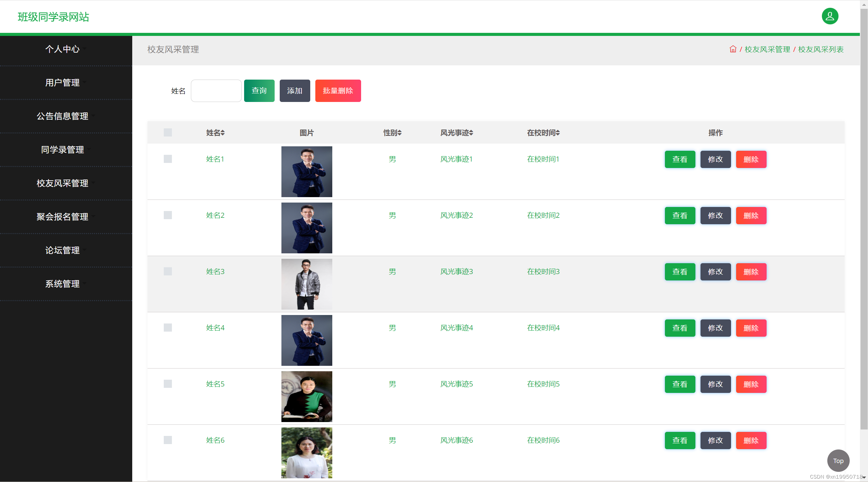Select the 在校时间2 cell text
868x482 pixels.
point(543,215)
